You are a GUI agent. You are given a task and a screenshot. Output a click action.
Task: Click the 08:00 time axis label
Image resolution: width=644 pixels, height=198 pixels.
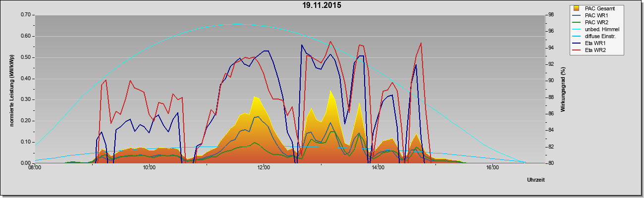click(35, 168)
